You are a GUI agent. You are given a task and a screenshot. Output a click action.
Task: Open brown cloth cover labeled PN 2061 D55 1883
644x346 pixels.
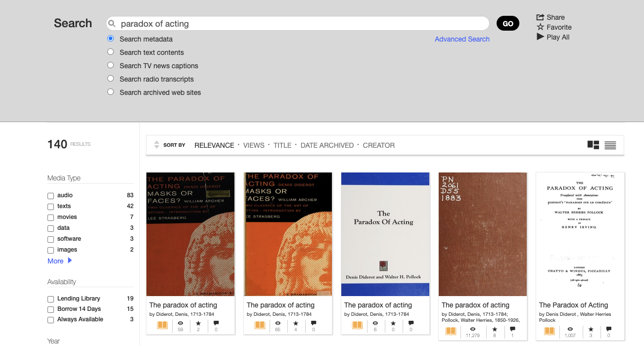[483, 234]
